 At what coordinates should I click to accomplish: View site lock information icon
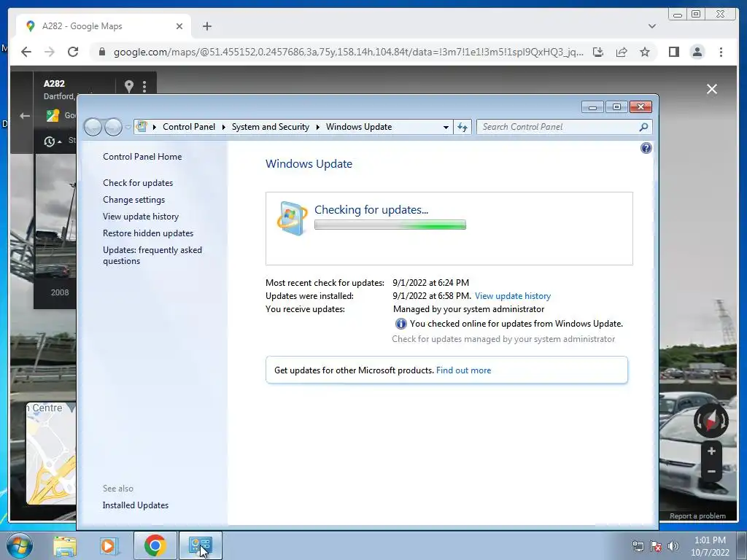tap(101, 52)
